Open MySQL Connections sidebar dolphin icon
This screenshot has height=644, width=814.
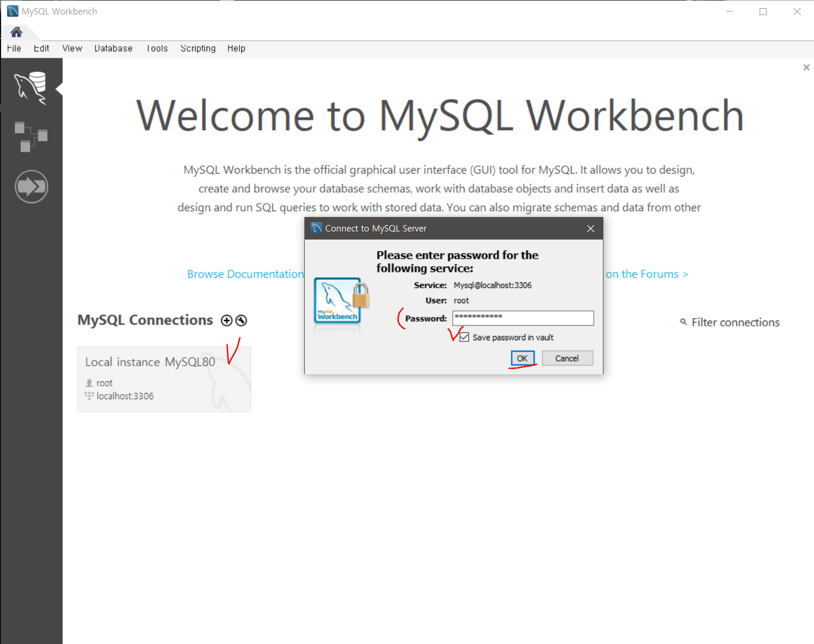coord(31,88)
